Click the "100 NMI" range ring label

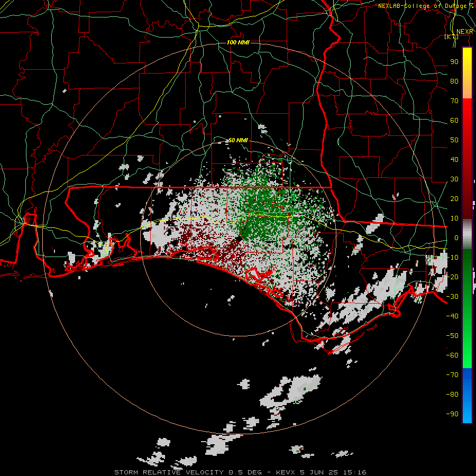[x=238, y=42]
